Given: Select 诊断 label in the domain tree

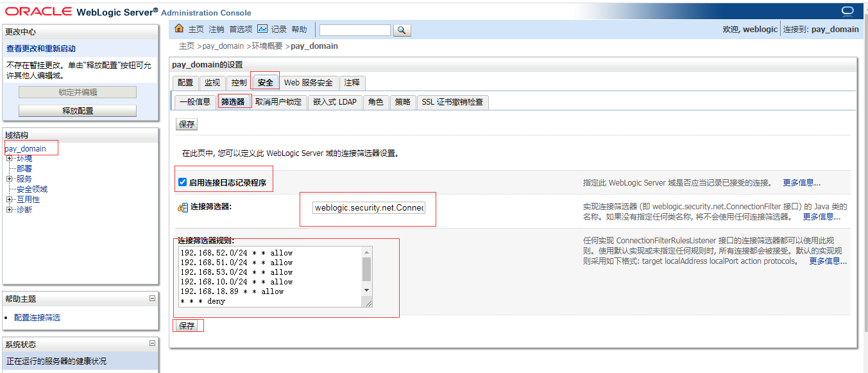Looking at the screenshot, I should [24, 209].
